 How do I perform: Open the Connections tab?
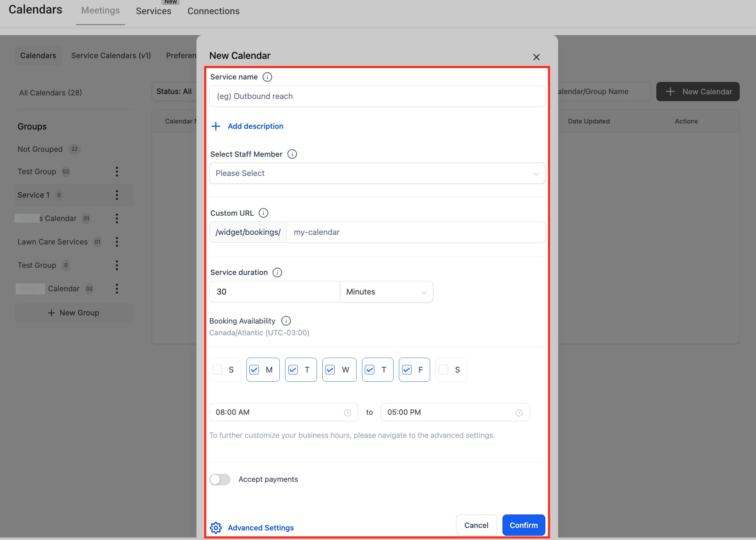click(213, 11)
